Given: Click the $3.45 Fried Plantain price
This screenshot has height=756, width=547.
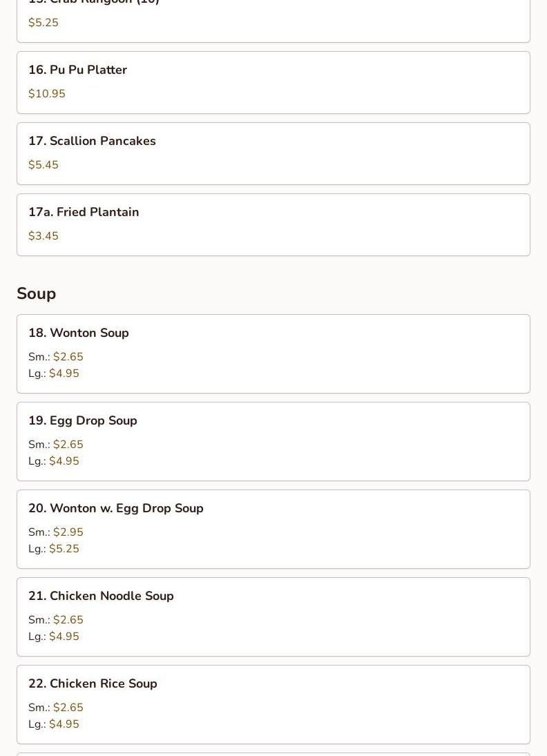Looking at the screenshot, I should 44,236.
